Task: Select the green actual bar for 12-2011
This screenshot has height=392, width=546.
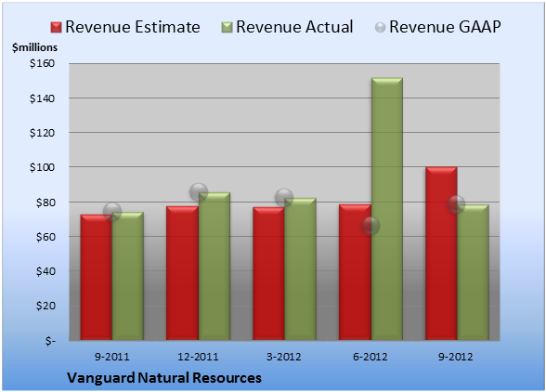Action: [x=214, y=267]
